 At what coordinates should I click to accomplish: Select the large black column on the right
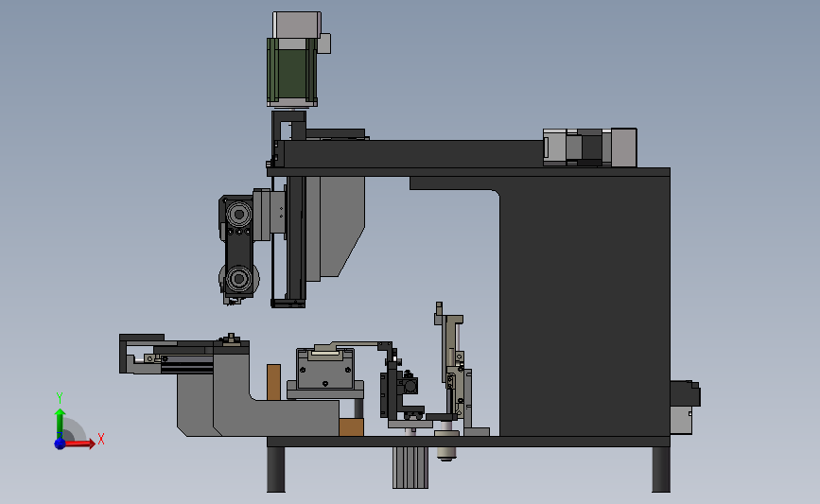pyautogui.click(x=584, y=305)
